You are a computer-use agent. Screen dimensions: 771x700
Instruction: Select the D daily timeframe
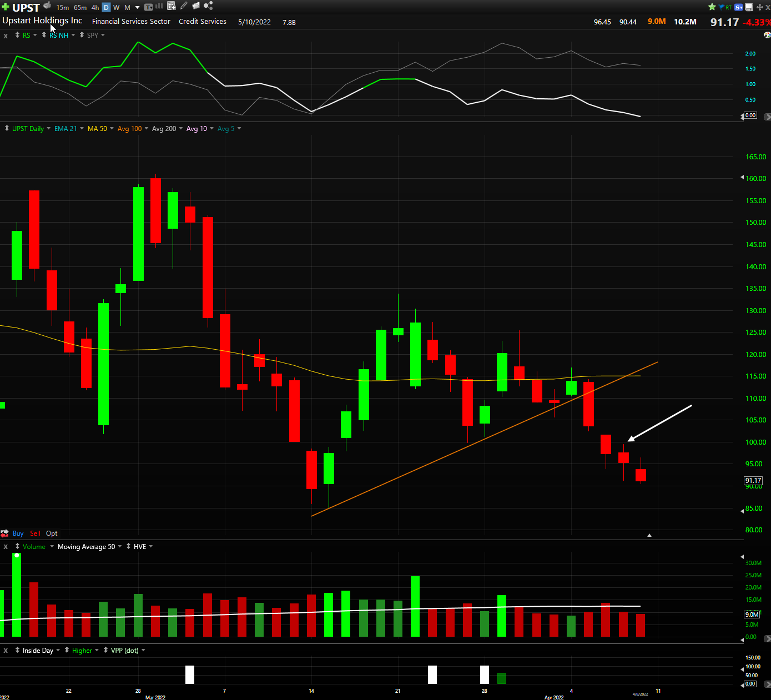point(106,7)
